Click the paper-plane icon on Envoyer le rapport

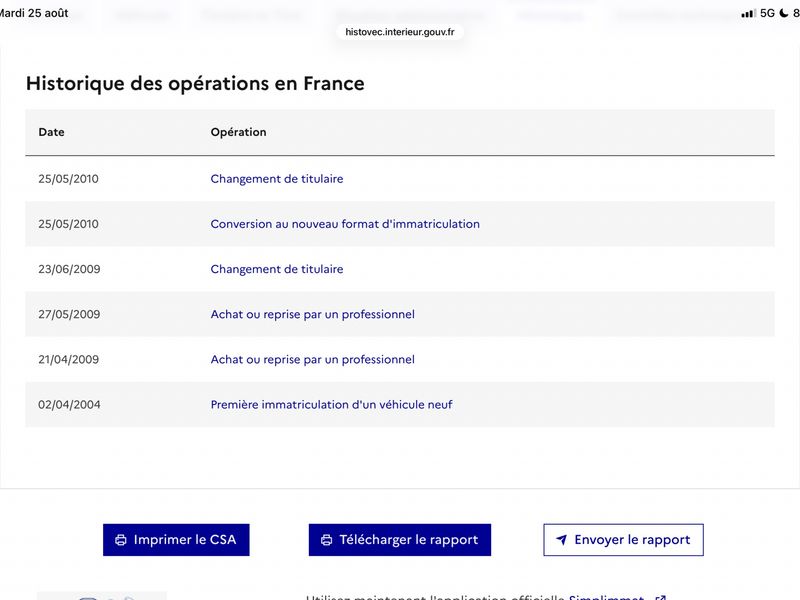click(x=561, y=540)
